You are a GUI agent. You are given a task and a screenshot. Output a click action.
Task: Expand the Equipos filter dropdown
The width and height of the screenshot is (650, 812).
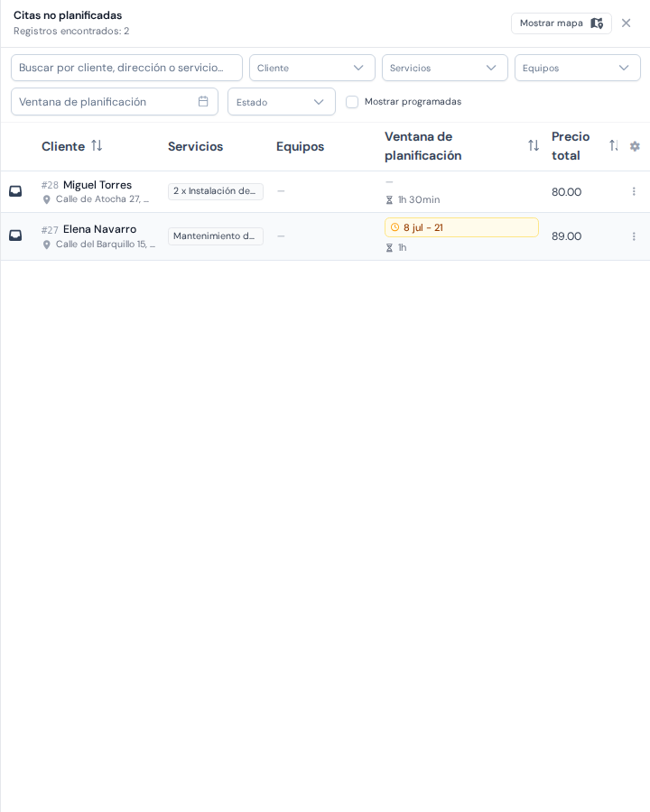[578, 68]
